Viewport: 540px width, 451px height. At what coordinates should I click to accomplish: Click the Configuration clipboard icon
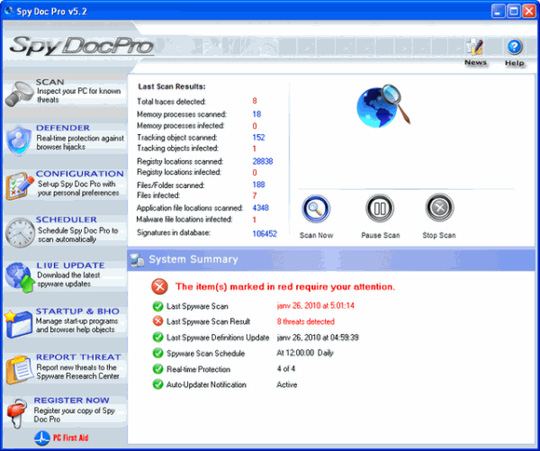point(20,186)
